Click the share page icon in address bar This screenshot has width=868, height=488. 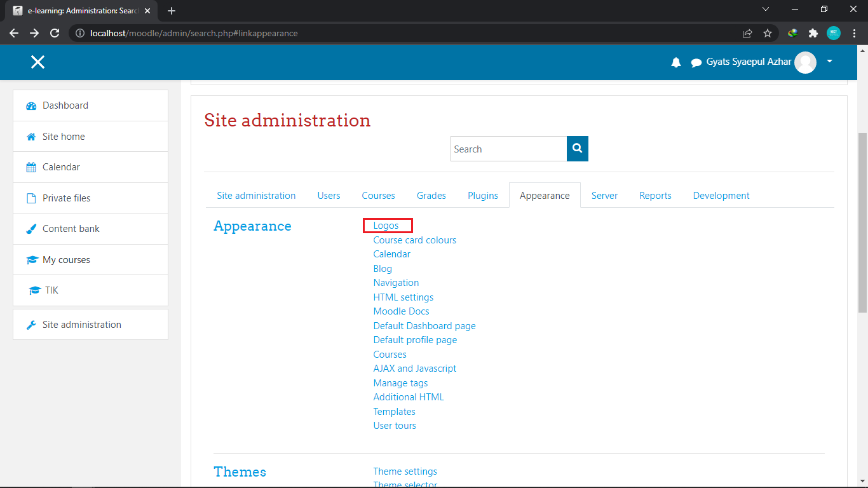click(747, 33)
